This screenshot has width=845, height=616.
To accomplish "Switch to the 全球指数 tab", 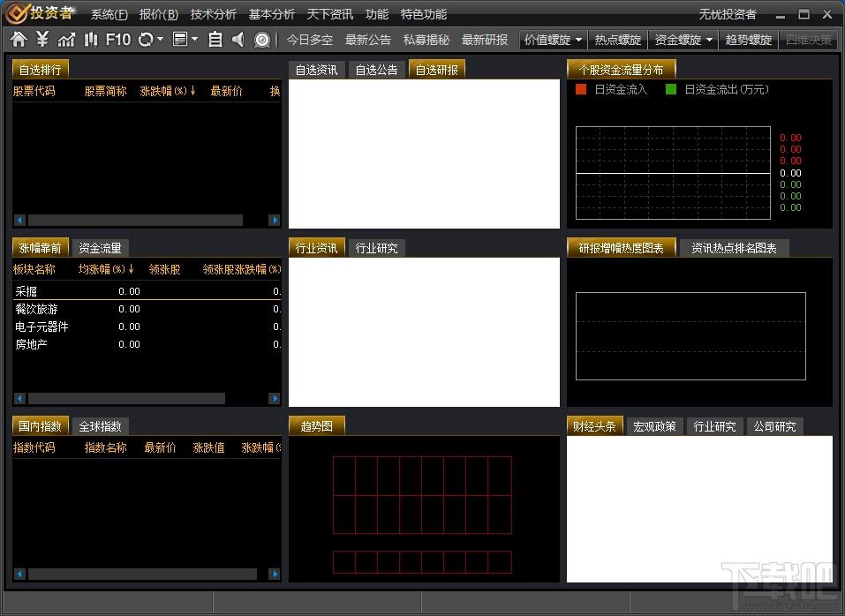I will click(x=101, y=426).
